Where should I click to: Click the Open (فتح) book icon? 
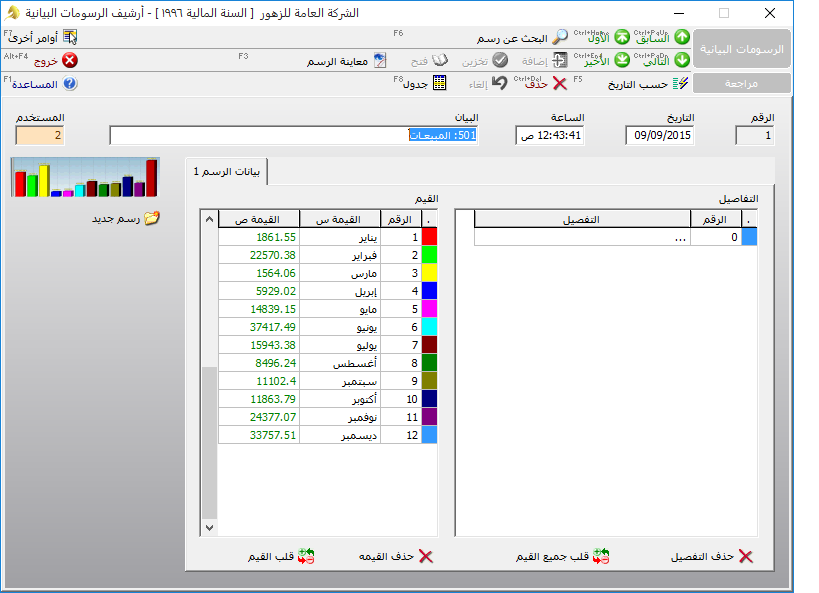(x=440, y=60)
